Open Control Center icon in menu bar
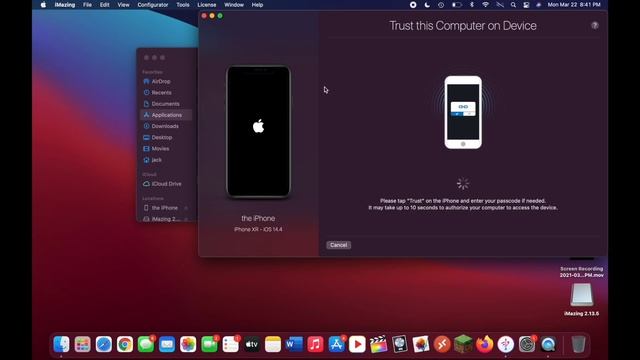The width and height of the screenshot is (640, 360). pyautogui.click(x=527, y=5)
